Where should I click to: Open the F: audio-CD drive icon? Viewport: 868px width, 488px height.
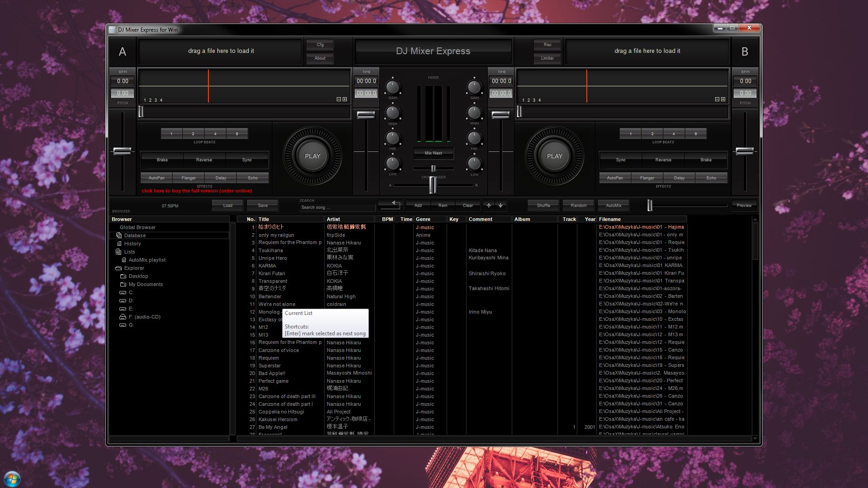point(123,317)
